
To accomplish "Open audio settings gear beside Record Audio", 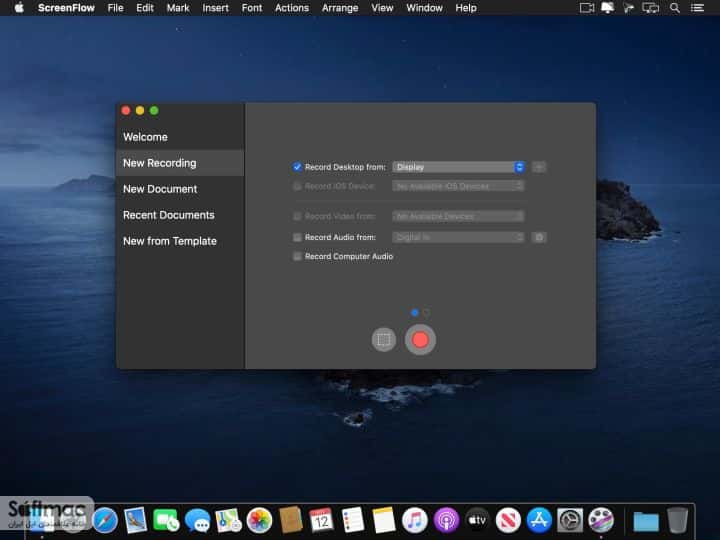I will click(539, 237).
